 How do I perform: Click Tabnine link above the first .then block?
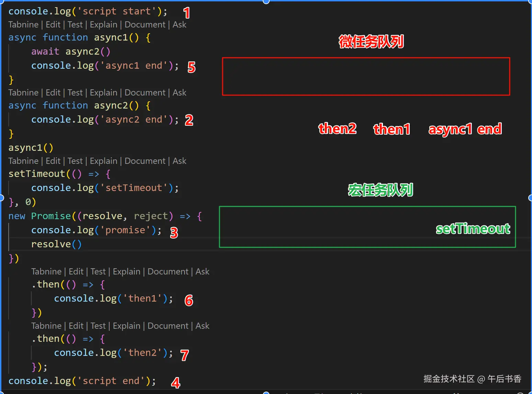(x=46, y=271)
